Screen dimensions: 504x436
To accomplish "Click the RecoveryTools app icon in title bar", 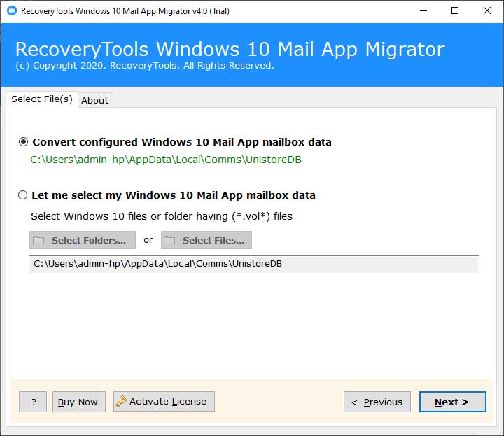I will coord(12,10).
